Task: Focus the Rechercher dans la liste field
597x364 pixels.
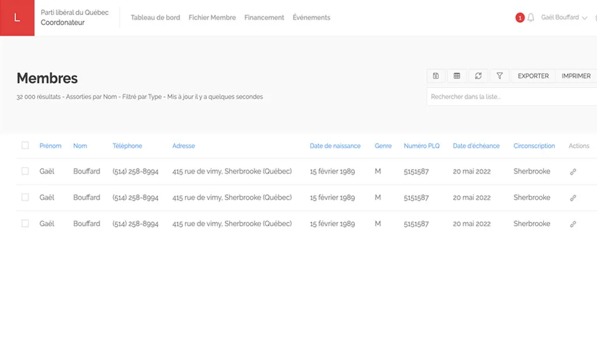Action: tap(510, 97)
